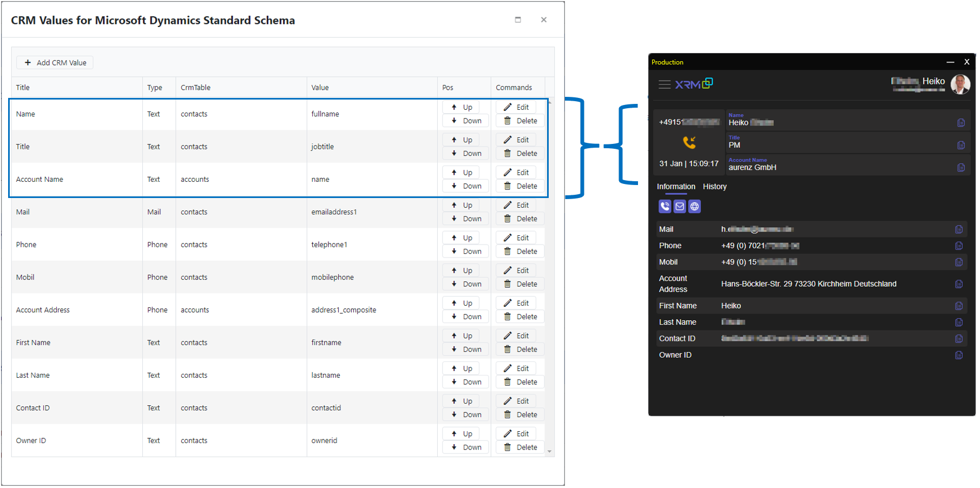Image resolution: width=980 pixels, height=488 pixels.
Task: Minimize the Production window
Action: pos(950,62)
